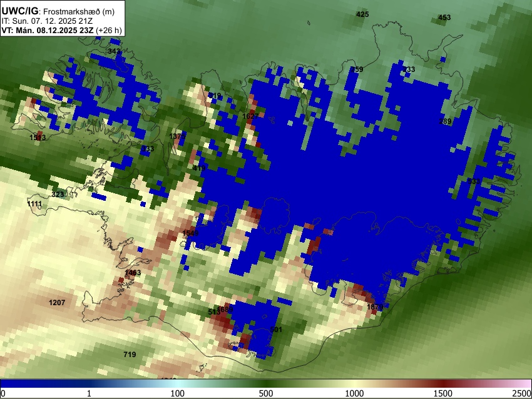Click the map value 501
Viewport: 532px width, 399px height.
(x=276, y=330)
